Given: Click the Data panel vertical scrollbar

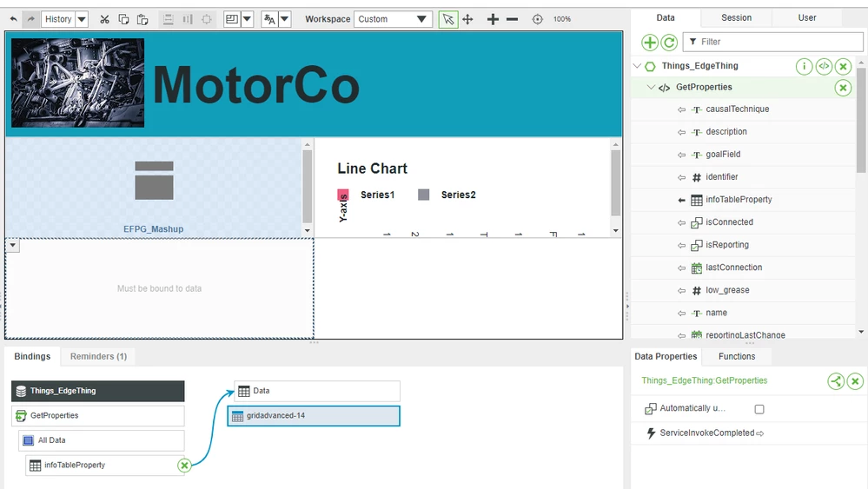Looking at the screenshot, I should click(861, 119).
